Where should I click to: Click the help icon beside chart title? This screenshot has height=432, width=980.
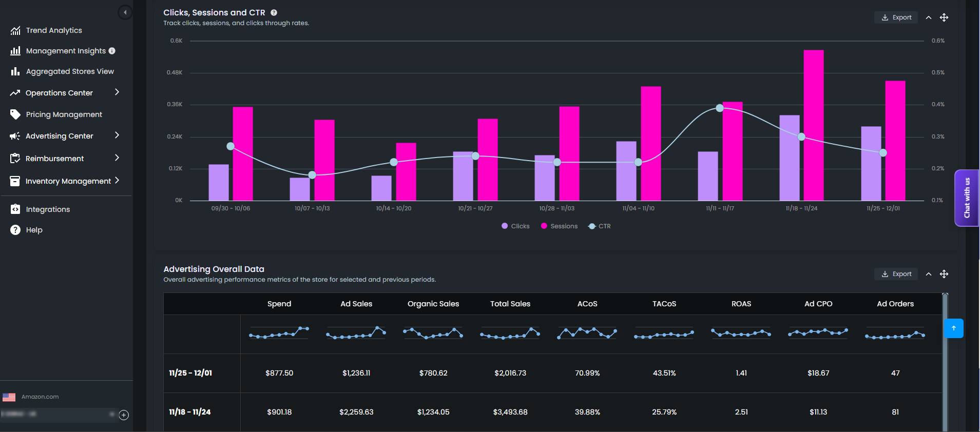pyautogui.click(x=274, y=13)
